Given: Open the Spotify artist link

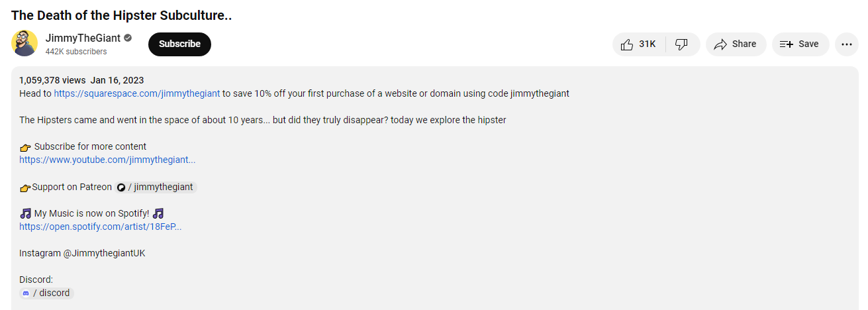Looking at the screenshot, I should click(100, 227).
